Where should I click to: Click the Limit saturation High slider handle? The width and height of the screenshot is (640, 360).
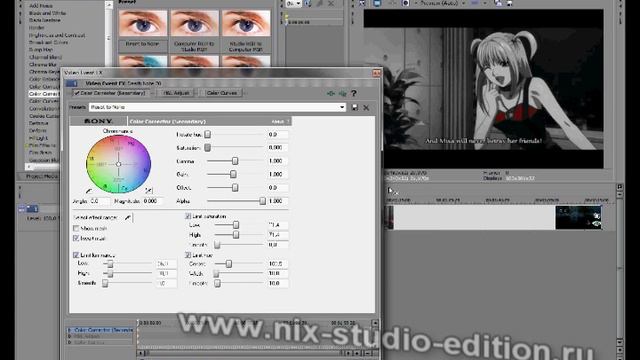point(236,235)
